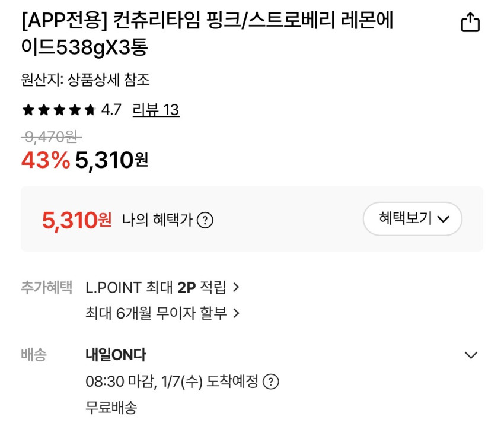Click the question mark icon beside 도착예정
504x429 pixels.
point(271,382)
